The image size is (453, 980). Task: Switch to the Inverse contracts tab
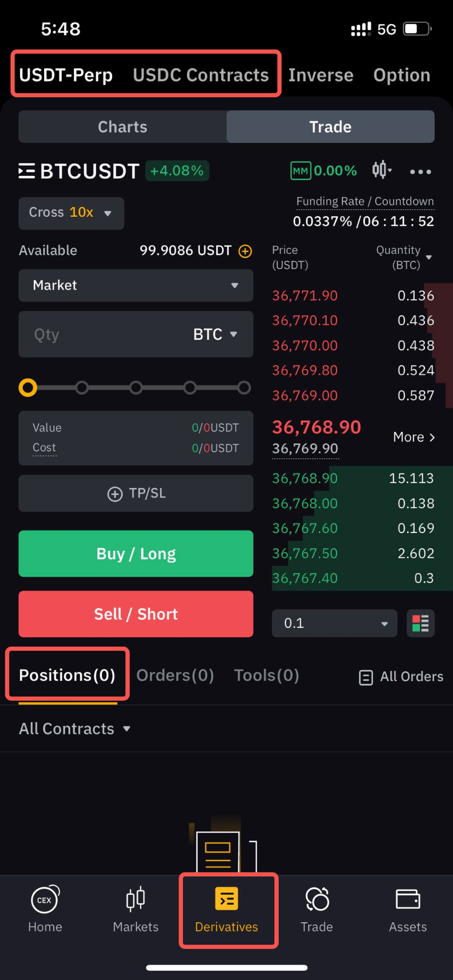tap(321, 75)
